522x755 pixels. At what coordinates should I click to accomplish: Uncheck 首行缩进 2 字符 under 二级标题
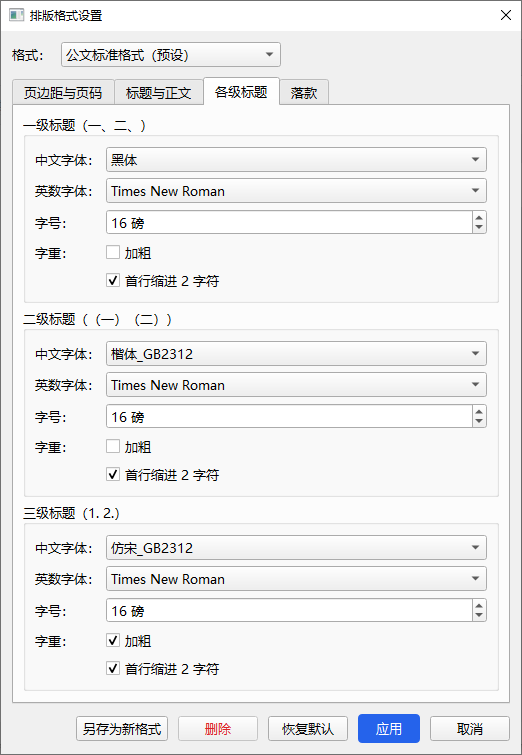pos(113,475)
